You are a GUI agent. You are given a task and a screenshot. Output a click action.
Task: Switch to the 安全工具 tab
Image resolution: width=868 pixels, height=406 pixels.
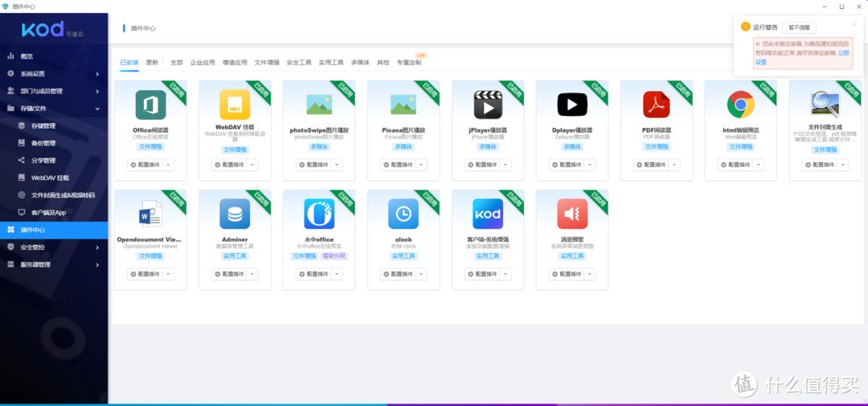pos(299,63)
